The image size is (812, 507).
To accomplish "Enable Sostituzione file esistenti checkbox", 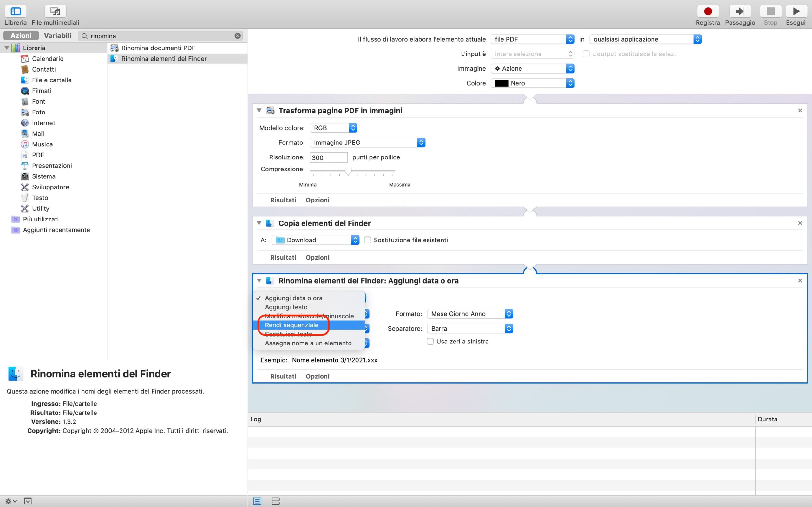I will click(x=367, y=240).
